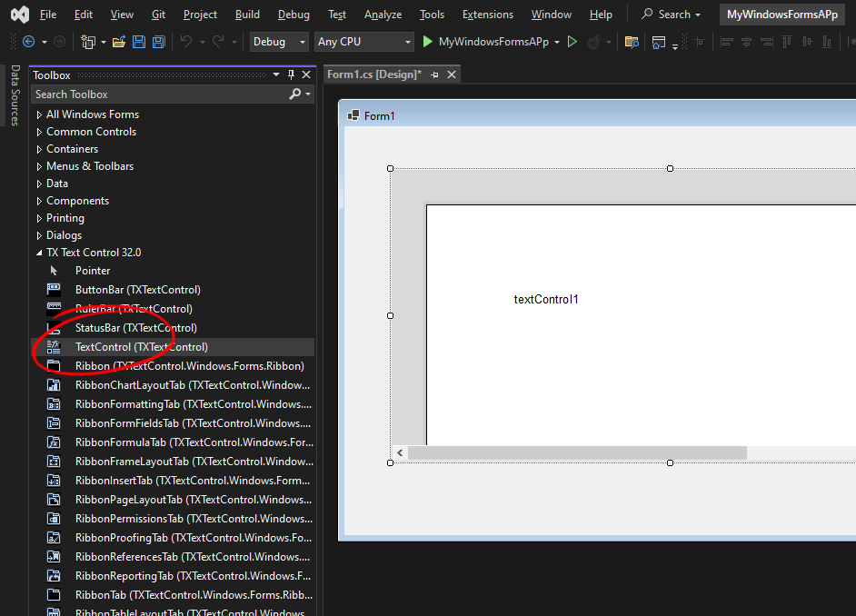Select the RibbonProofingTab toolbox item

173,538
